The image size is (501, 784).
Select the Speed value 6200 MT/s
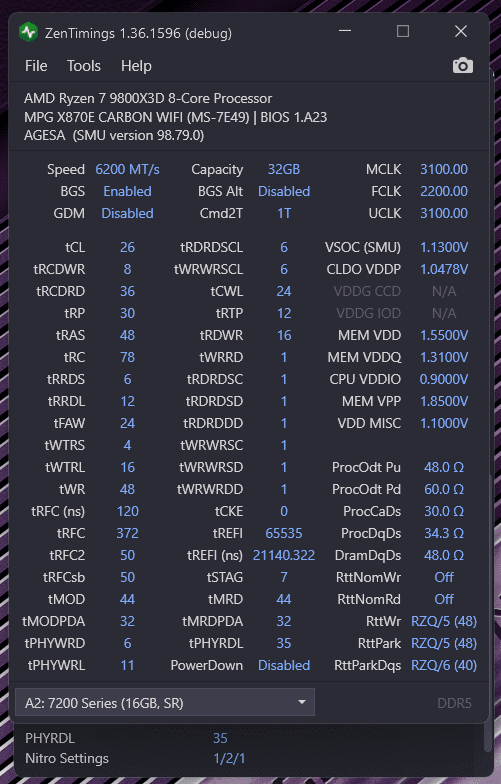pyautogui.click(x=128, y=170)
